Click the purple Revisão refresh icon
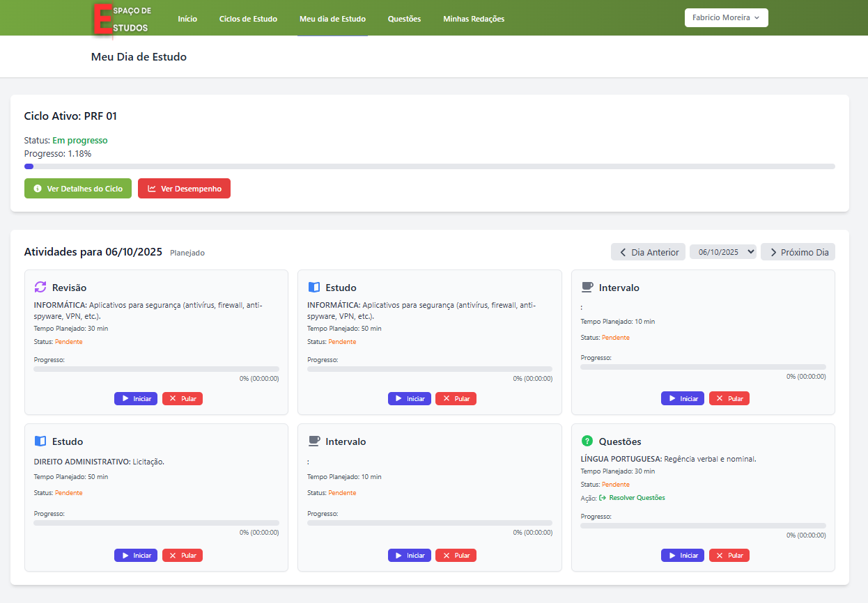868x603 pixels. pos(40,287)
